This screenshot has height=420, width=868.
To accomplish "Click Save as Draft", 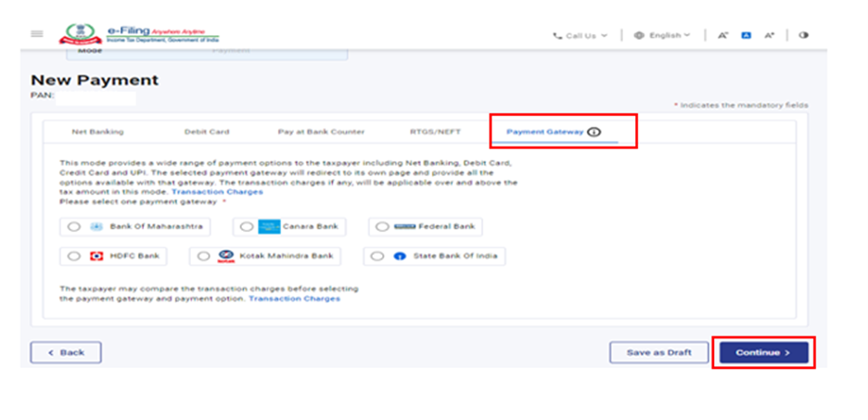I will tap(658, 352).
